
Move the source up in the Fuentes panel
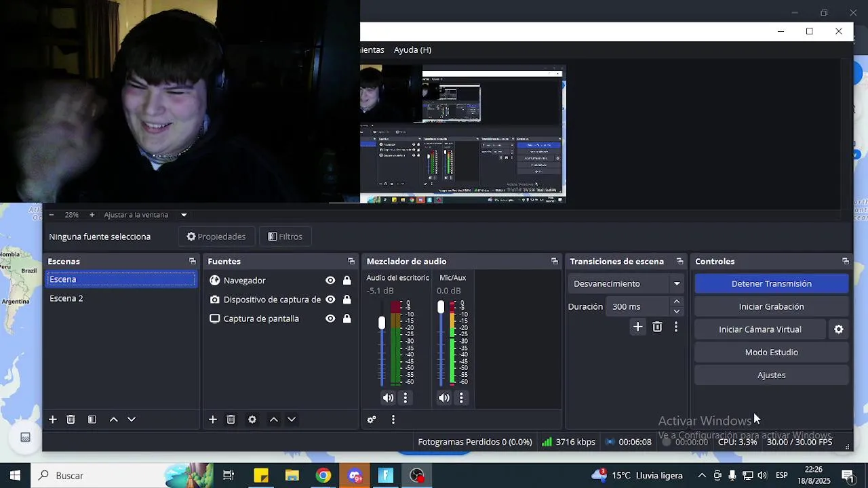(274, 420)
